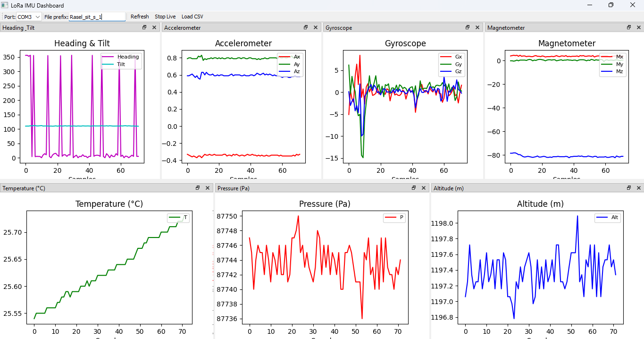Click Stop Live to halt streaming

tap(165, 17)
